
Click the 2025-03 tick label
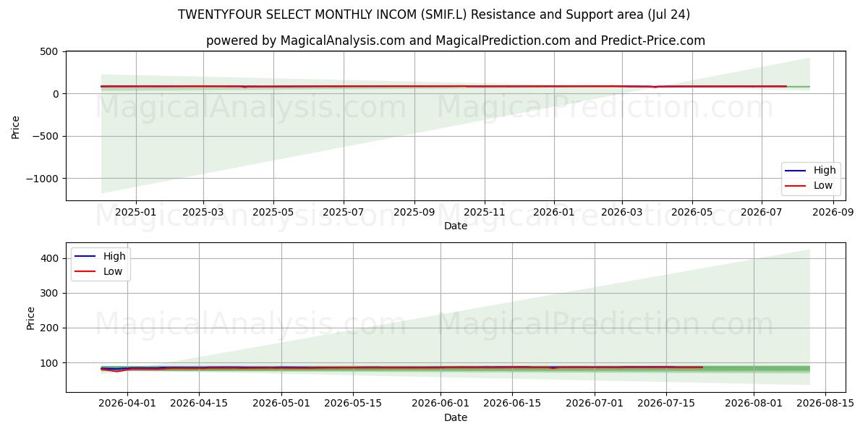pyautogui.click(x=203, y=212)
